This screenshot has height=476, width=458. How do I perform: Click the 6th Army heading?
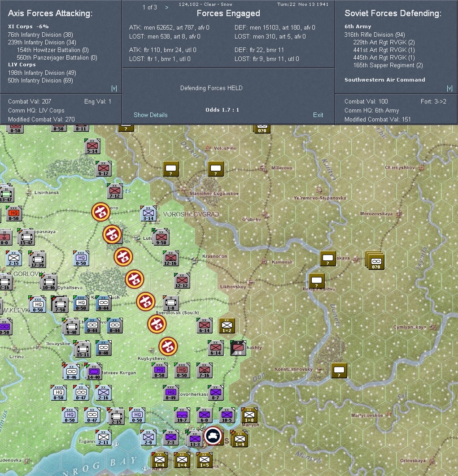358,27
